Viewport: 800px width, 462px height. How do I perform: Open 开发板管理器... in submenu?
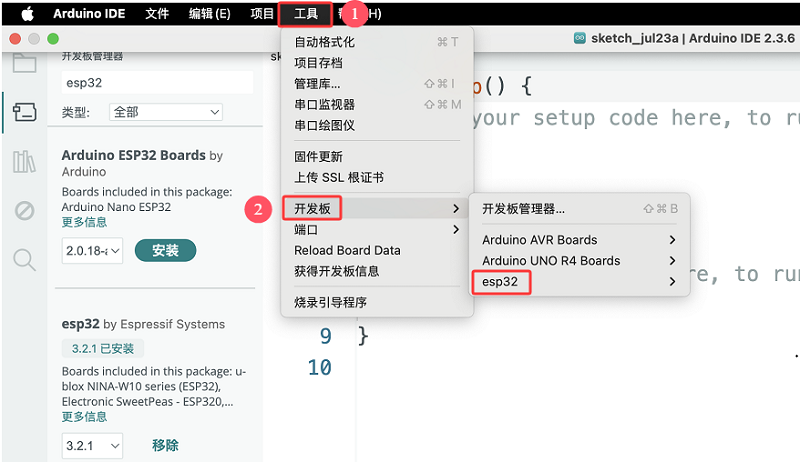click(580, 209)
